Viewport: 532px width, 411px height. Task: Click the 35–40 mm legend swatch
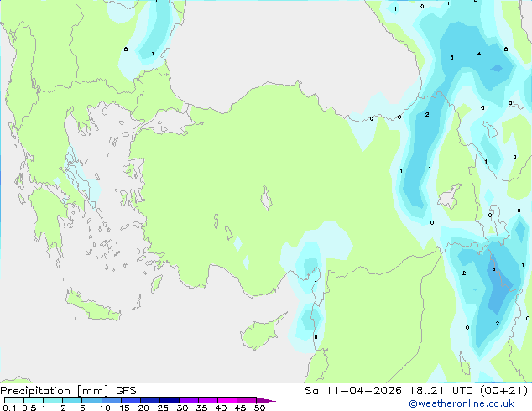click(x=207, y=400)
